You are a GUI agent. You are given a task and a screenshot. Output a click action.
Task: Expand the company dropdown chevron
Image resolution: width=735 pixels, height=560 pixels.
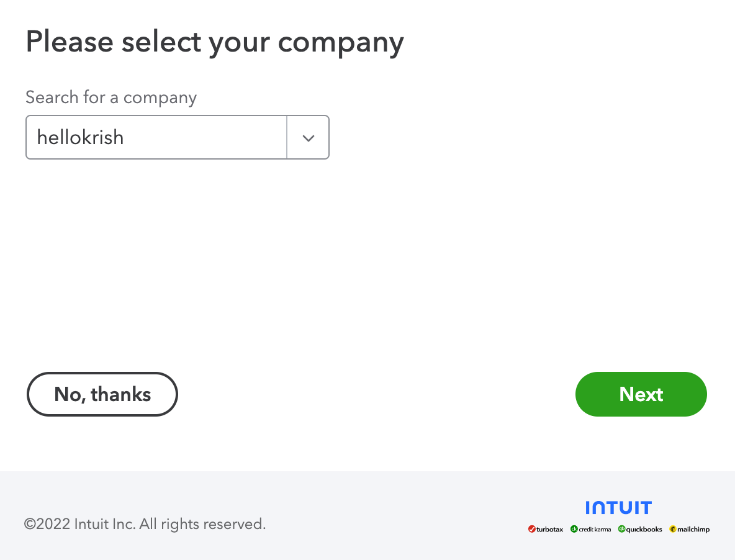click(308, 137)
